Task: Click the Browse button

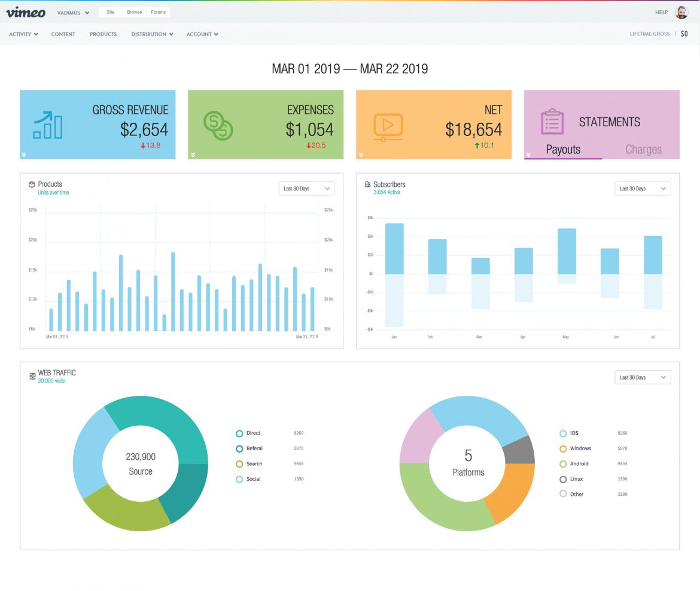Action: click(134, 11)
